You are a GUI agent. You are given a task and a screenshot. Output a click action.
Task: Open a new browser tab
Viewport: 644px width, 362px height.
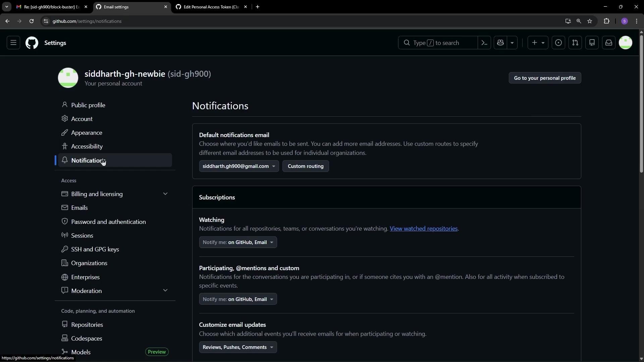point(258,7)
